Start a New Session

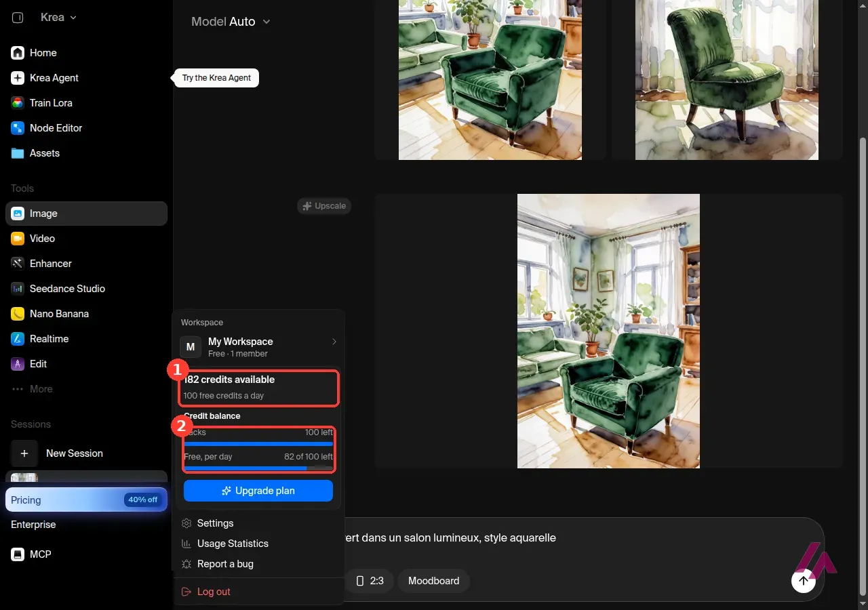click(x=86, y=453)
